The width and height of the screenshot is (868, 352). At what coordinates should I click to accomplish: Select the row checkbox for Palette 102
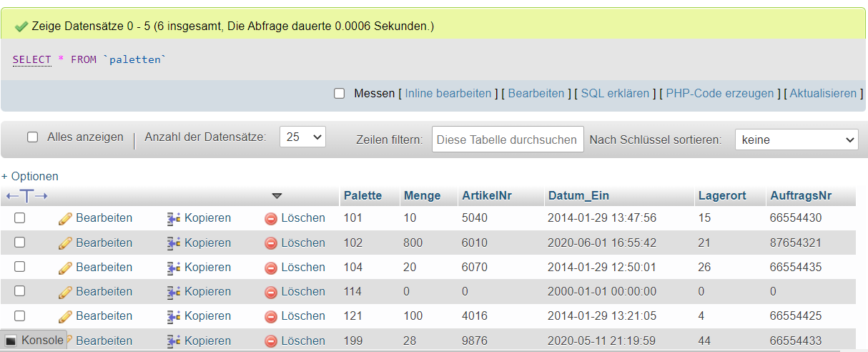pyautogui.click(x=20, y=243)
